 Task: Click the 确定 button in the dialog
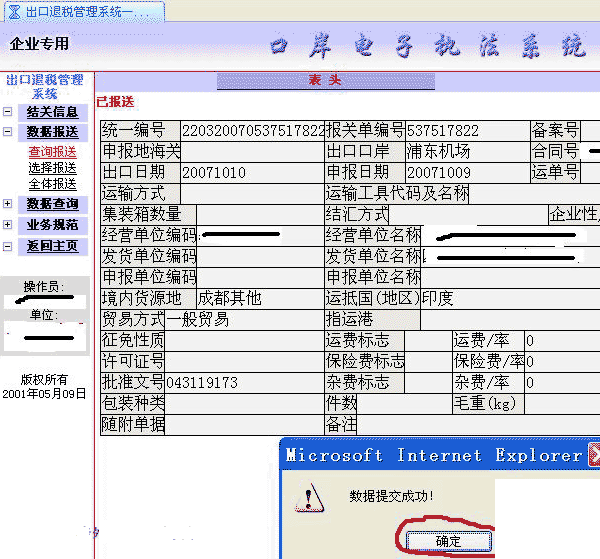pyautogui.click(x=448, y=541)
